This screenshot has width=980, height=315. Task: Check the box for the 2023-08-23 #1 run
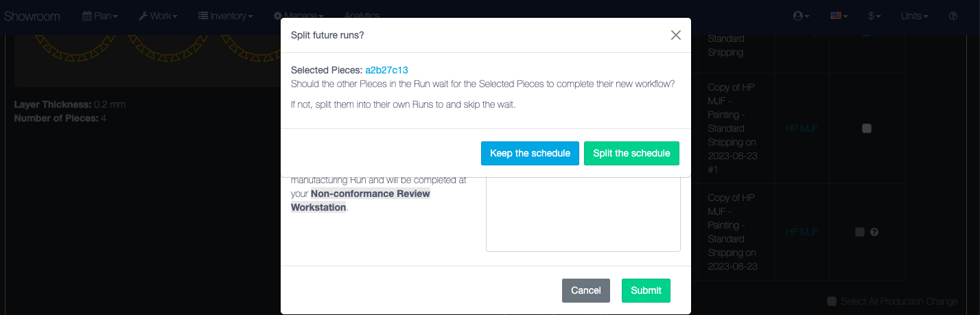[866, 128]
